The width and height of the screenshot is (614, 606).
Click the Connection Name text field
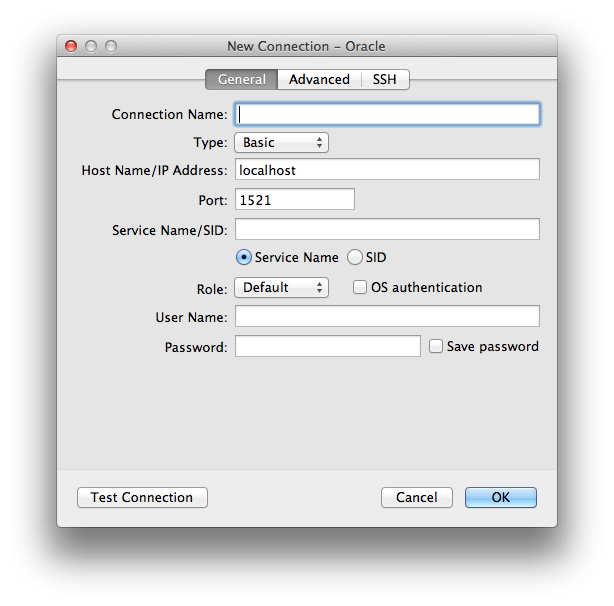[x=387, y=114]
